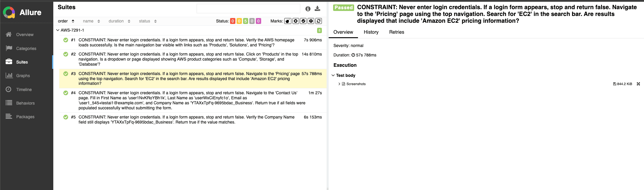Open test #5 verify Company Name field

(x=193, y=120)
